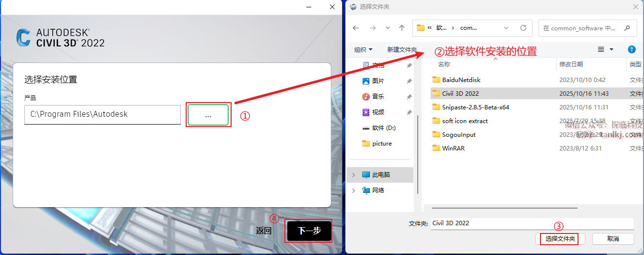Screen dimensions: 644x255
Task: Click the pin icon beside 图片
Action: [x=409, y=81]
